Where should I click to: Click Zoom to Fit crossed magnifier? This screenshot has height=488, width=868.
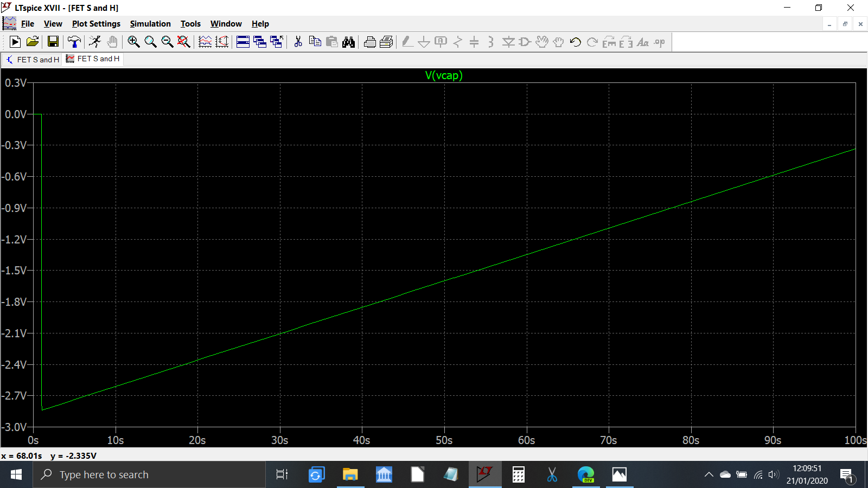point(184,42)
